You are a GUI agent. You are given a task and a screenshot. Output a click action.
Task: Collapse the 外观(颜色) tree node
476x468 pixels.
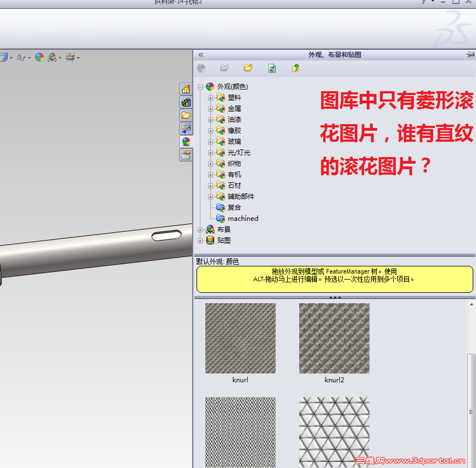(200, 86)
